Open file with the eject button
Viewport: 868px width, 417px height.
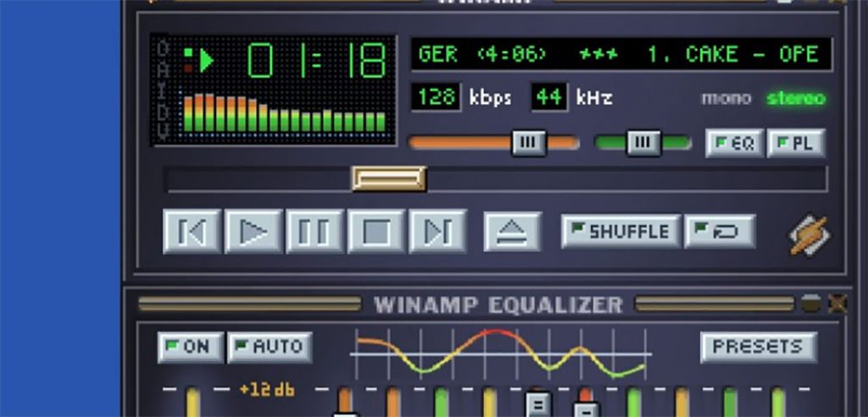point(512,231)
